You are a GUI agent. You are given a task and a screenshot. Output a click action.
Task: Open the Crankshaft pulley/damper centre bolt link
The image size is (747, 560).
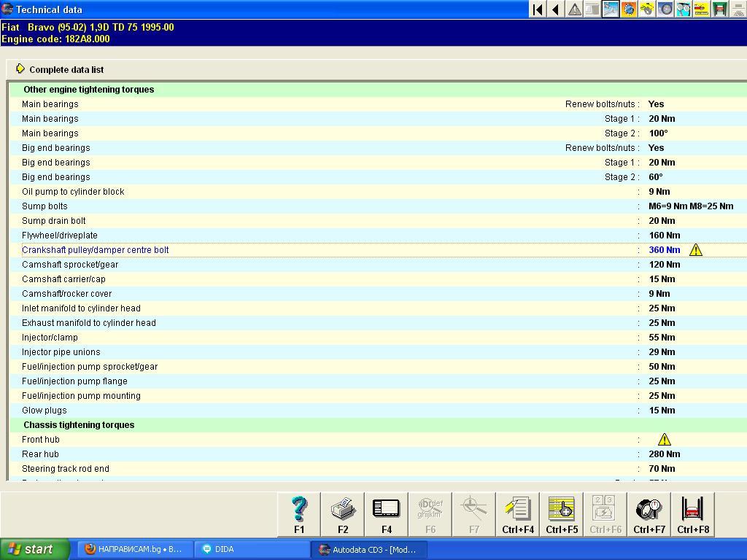click(96, 250)
